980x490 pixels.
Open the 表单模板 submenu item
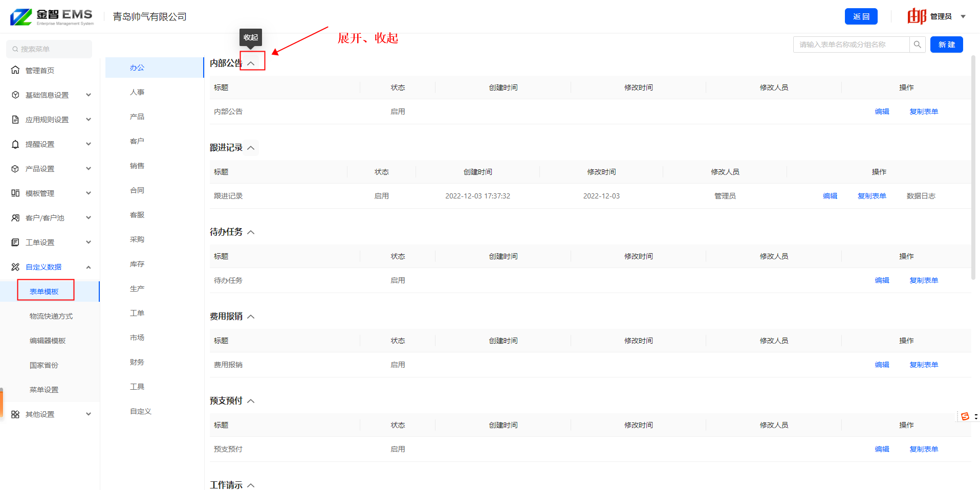(50, 292)
